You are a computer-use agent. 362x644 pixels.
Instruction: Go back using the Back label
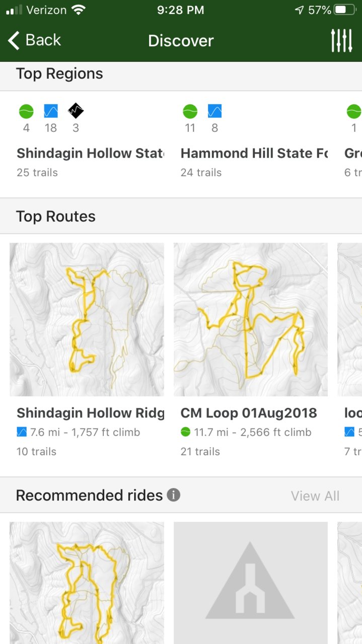43,40
